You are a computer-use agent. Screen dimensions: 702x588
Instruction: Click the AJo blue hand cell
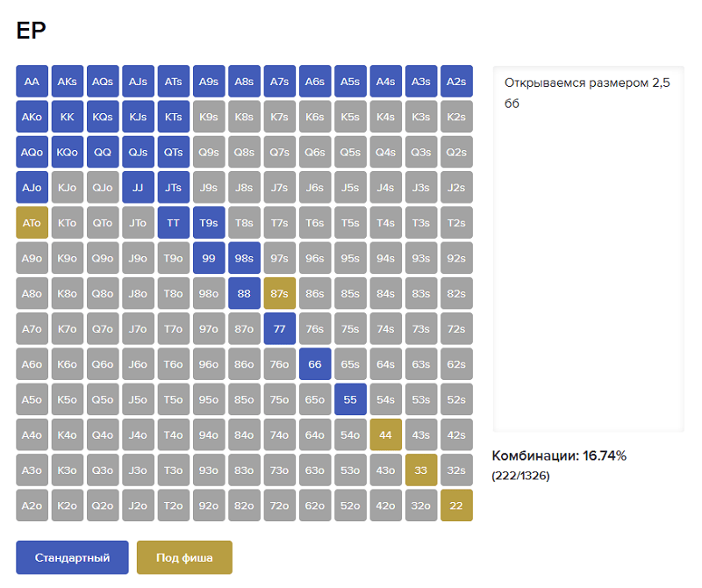coord(32,187)
